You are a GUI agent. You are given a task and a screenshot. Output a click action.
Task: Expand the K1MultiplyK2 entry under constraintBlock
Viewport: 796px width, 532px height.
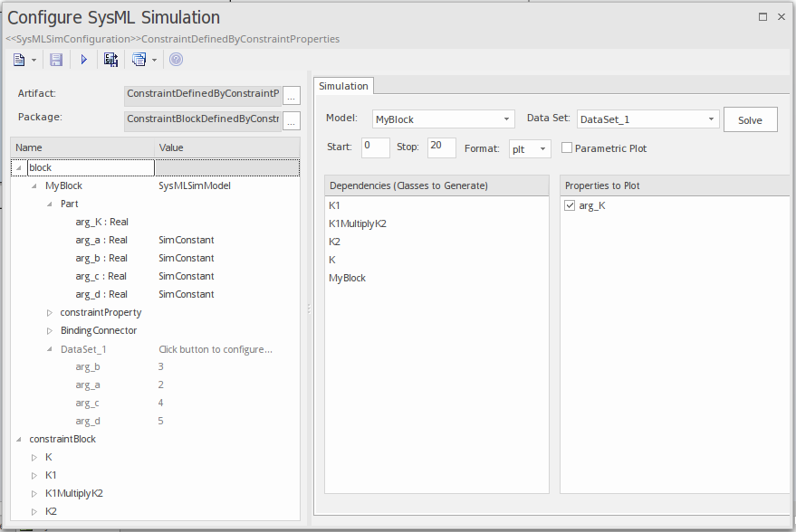[34, 493]
